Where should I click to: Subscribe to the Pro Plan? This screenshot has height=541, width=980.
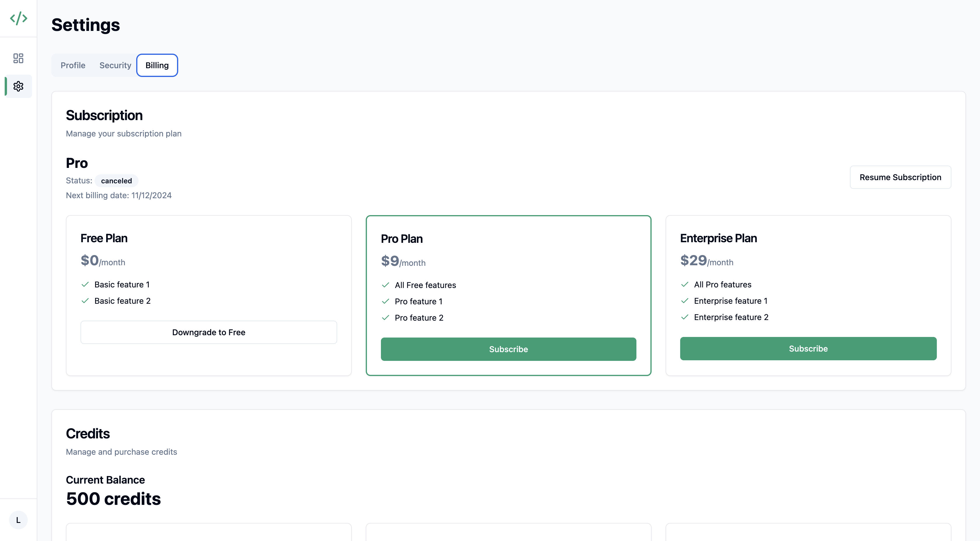pos(508,349)
